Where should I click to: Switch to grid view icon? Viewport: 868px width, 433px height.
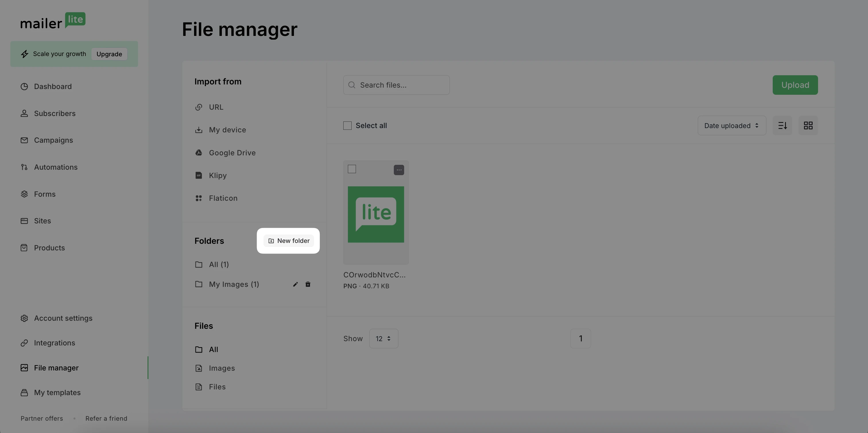click(x=808, y=126)
